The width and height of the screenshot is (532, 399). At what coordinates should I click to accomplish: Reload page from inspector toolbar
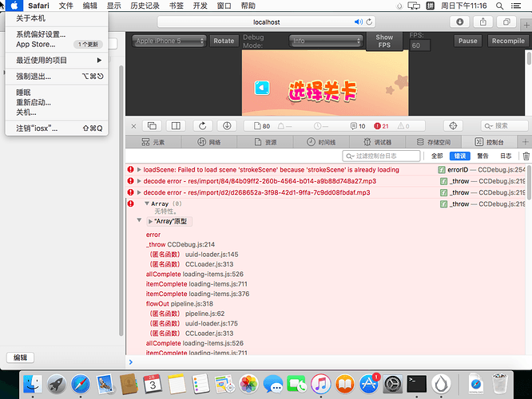(203, 126)
